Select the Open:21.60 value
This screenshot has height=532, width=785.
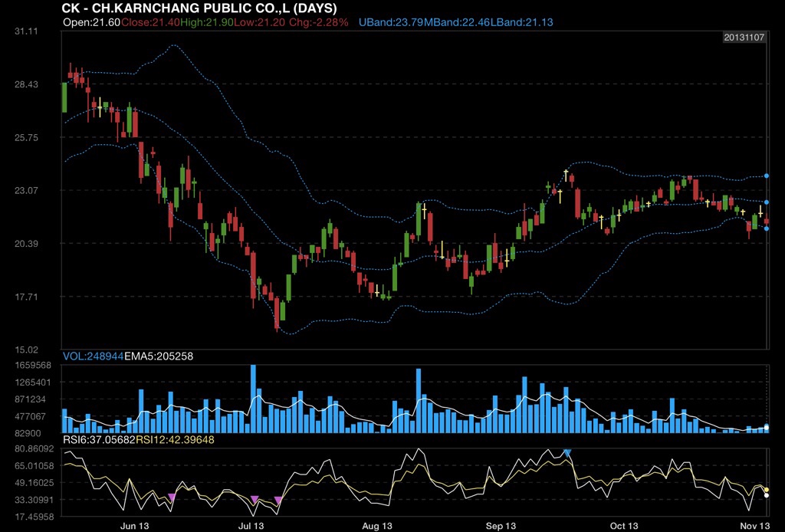(92, 22)
